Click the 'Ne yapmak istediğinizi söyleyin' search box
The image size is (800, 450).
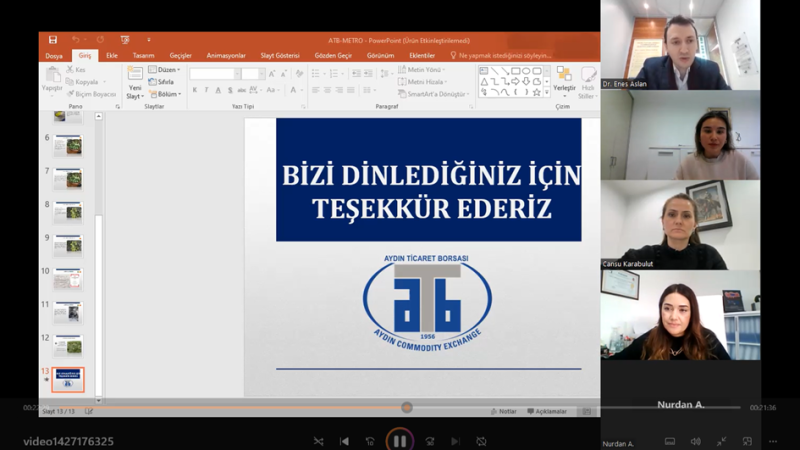coord(501,56)
